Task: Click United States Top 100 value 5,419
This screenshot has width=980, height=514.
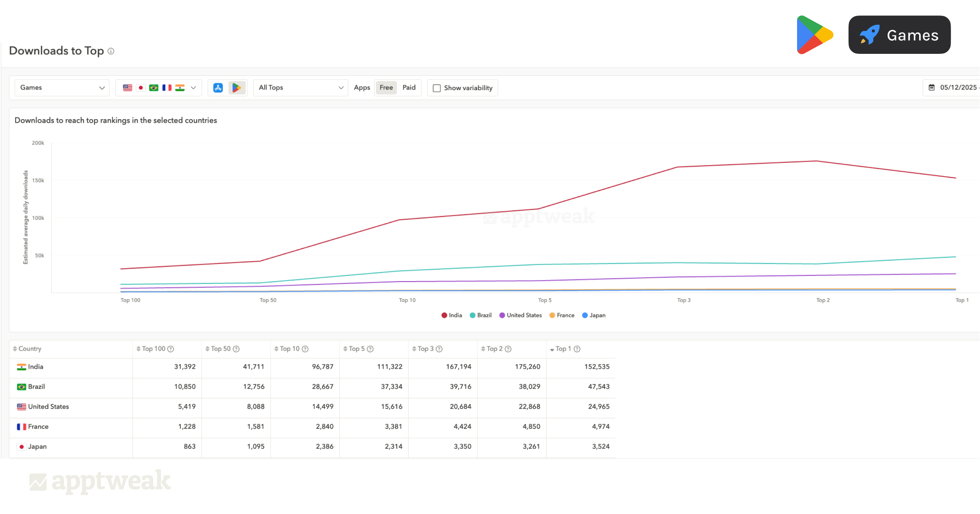Action: tap(187, 407)
